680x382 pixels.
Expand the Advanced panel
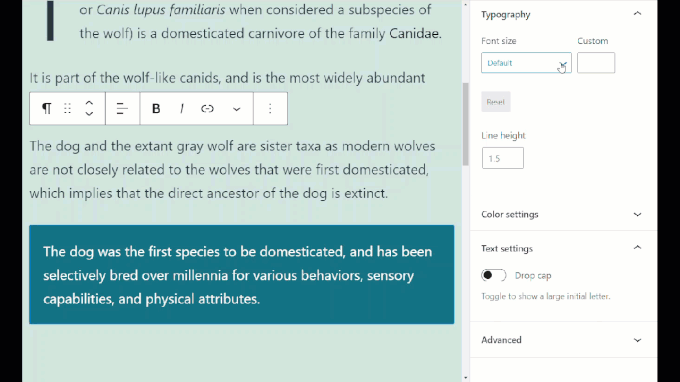click(637, 340)
